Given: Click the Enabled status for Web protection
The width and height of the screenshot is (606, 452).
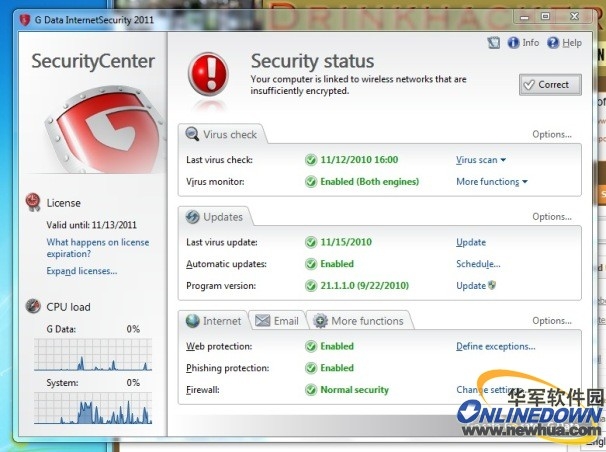Looking at the screenshot, I should coord(337,346).
